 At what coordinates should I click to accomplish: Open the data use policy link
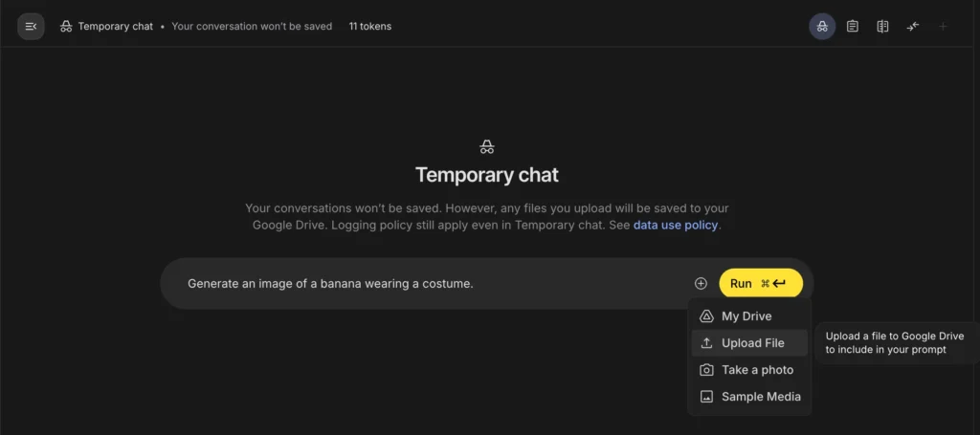coord(676,225)
